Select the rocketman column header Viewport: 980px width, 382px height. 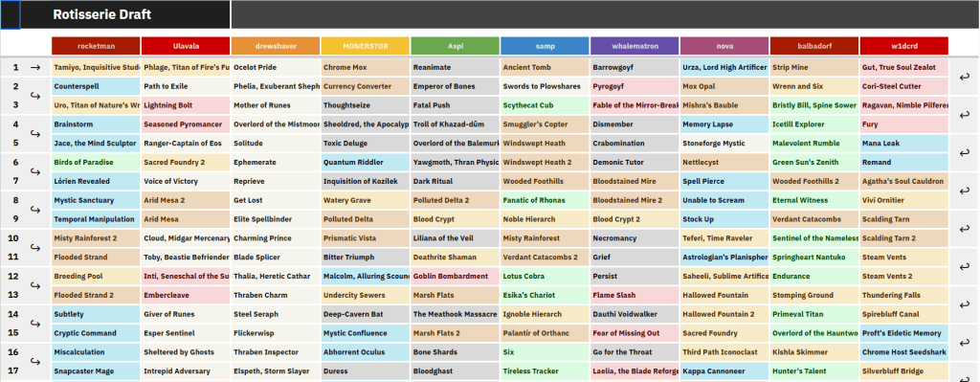[x=97, y=46]
